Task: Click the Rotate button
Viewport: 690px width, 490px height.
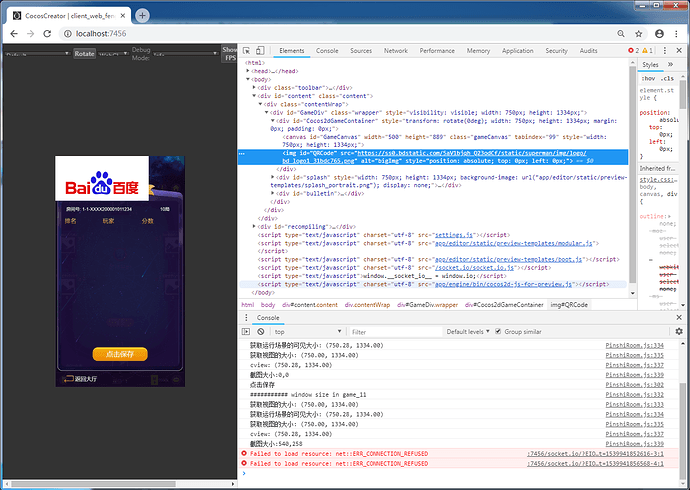Action: point(84,54)
